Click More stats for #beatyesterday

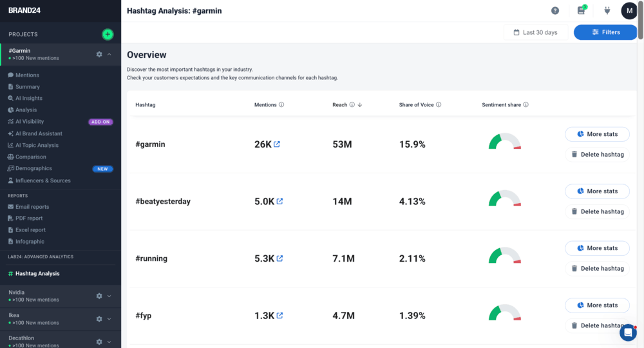coord(597,191)
